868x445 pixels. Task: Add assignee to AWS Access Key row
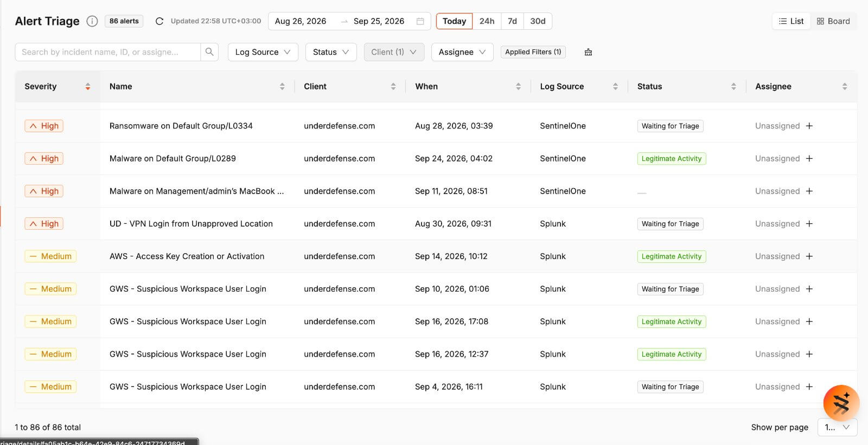[x=809, y=256]
